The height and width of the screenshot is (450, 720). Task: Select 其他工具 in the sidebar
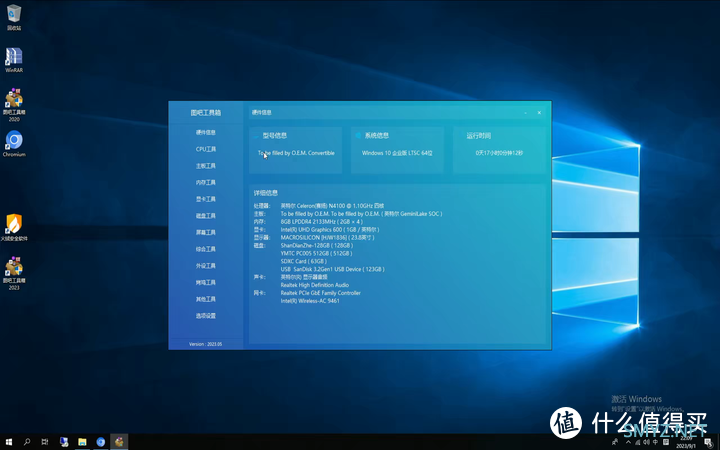tap(206, 299)
